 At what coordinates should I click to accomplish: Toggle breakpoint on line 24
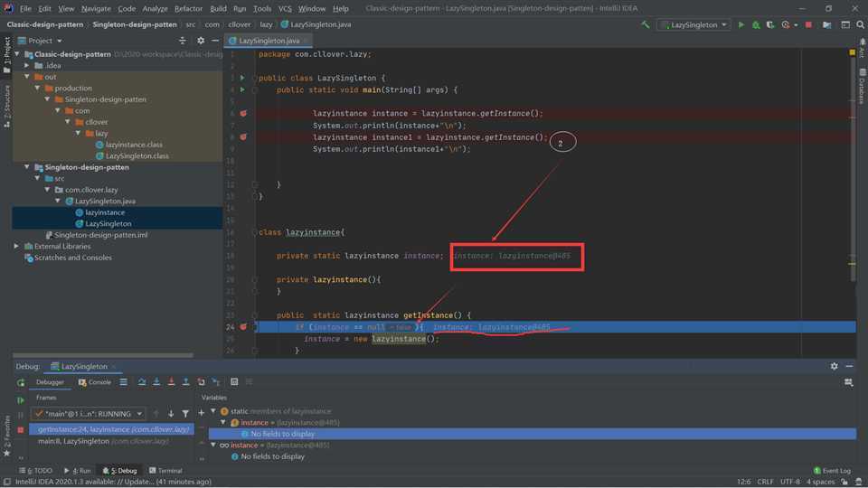tap(243, 326)
